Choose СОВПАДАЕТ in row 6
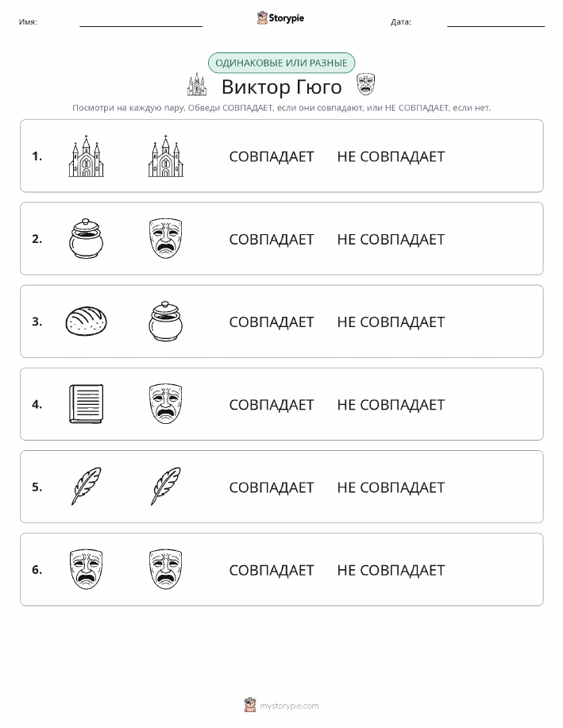 pos(272,570)
